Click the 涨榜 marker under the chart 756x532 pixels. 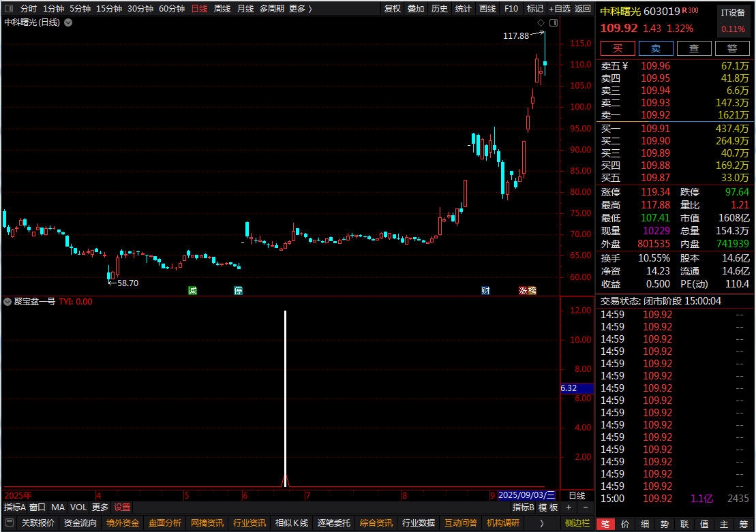[528, 291]
